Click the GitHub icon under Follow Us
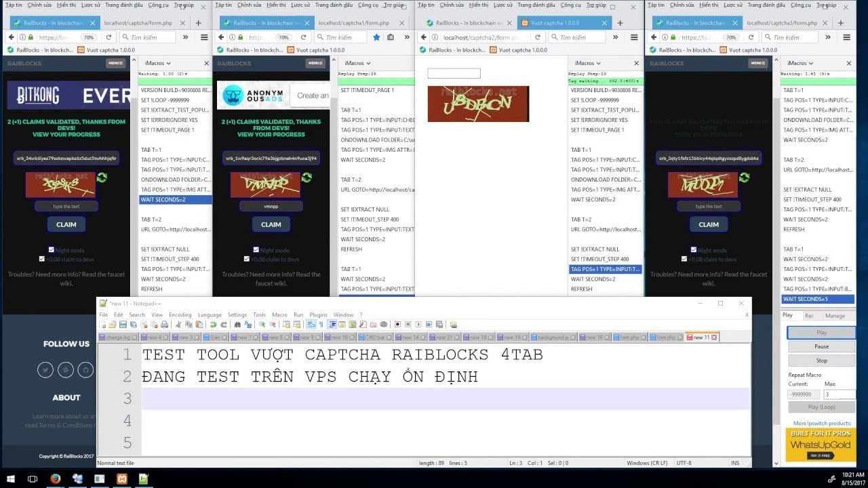This screenshot has height=488, width=868. pyautogui.click(x=85, y=370)
